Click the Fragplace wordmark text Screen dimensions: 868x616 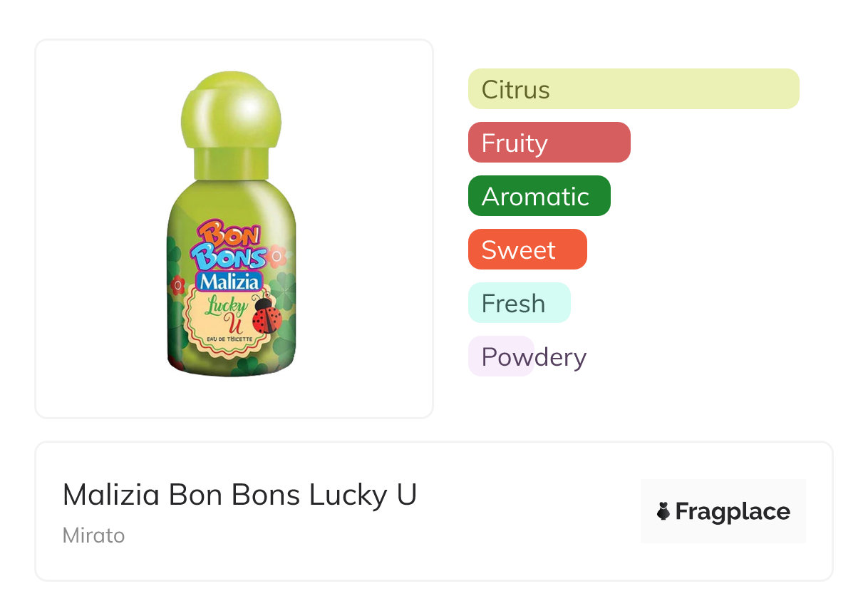pyautogui.click(x=733, y=512)
